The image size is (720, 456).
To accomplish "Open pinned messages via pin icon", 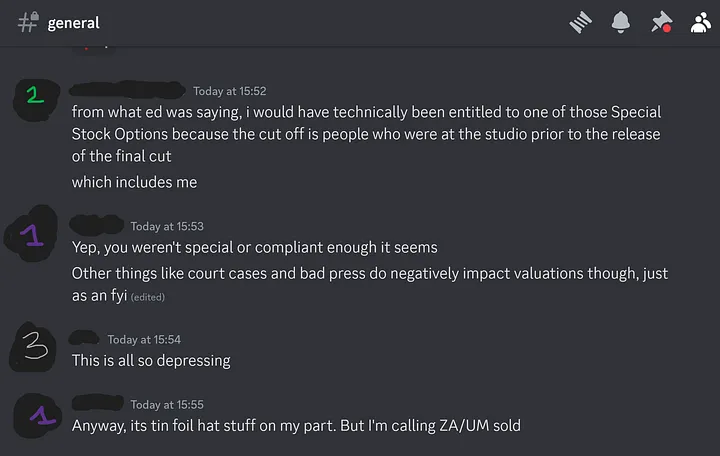I will (660, 22).
